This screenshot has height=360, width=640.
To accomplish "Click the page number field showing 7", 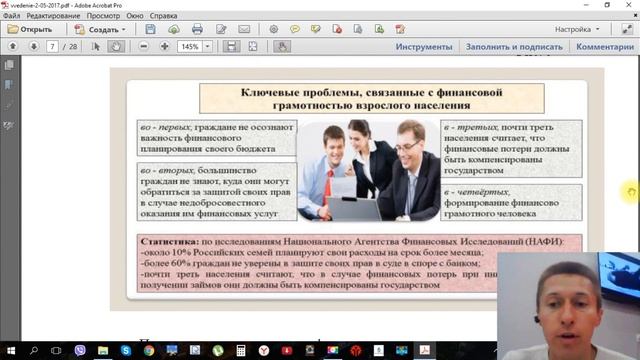I will 52,47.
